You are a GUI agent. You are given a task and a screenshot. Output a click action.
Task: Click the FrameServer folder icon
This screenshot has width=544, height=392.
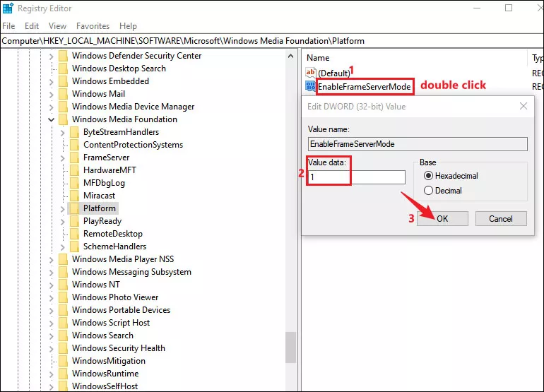[74, 158]
